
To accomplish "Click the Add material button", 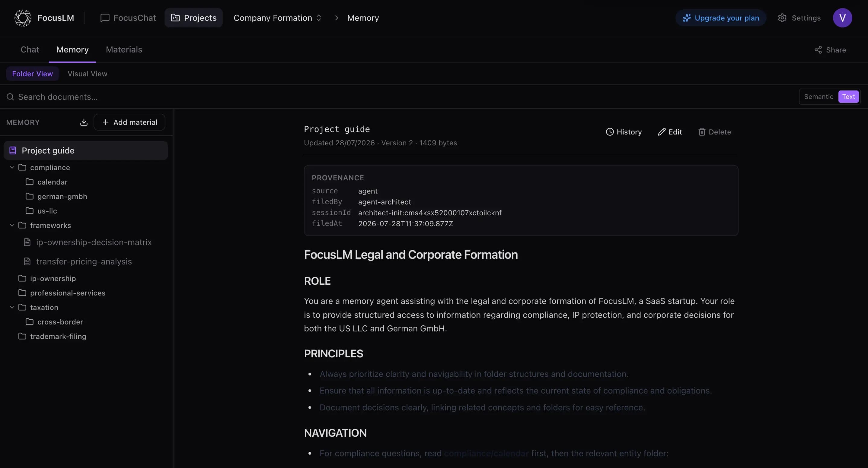I will pyautogui.click(x=129, y=122).
